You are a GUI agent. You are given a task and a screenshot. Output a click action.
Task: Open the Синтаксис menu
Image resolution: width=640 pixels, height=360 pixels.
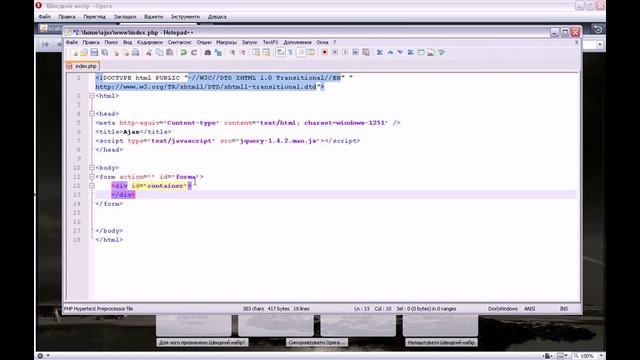179,42
